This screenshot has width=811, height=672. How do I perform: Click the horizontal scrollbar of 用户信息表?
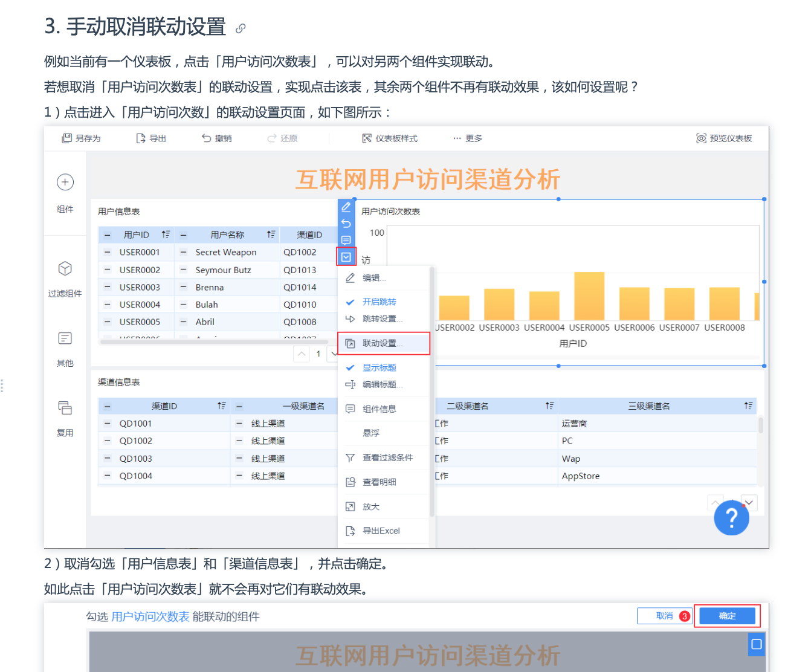pos(215,342)
